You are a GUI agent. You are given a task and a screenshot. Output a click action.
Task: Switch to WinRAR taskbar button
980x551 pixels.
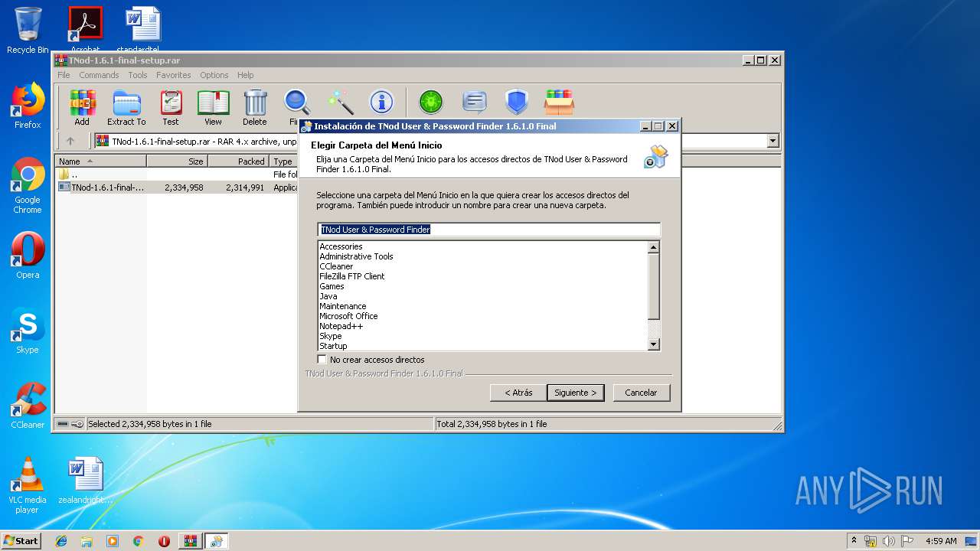190,541
